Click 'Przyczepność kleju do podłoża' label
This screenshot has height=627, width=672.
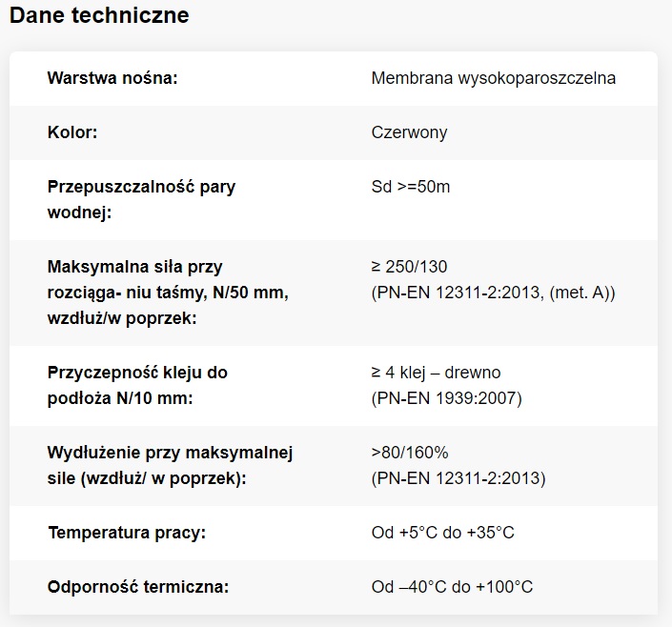click(137, 385)
